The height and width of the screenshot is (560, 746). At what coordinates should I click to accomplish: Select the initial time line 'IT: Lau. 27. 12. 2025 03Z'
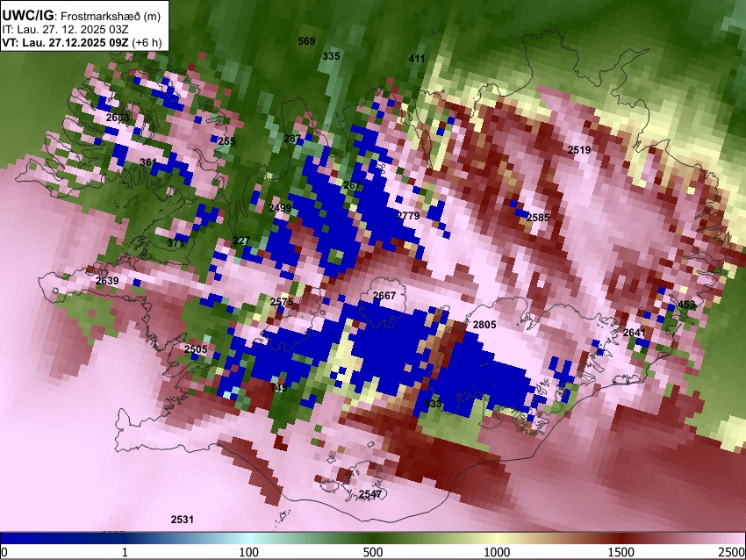65,30
